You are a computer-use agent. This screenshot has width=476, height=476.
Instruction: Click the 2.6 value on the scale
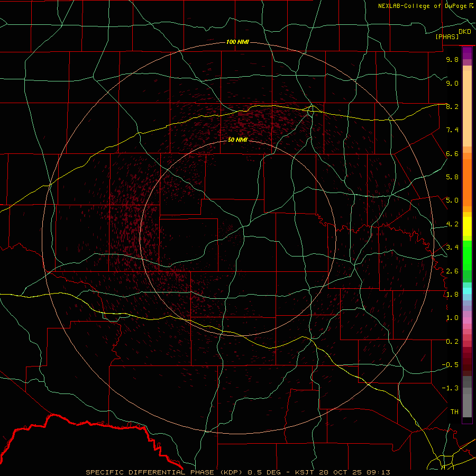452,271
